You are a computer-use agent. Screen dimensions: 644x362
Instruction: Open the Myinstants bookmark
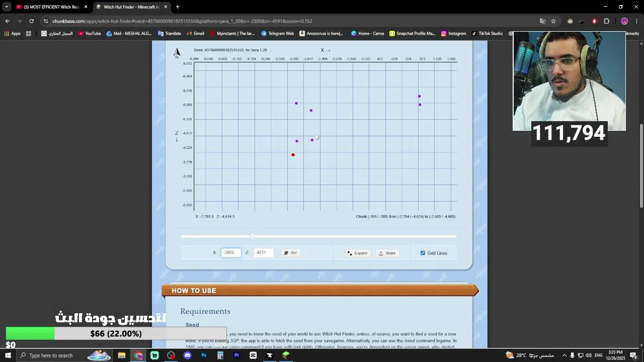click(232, 34)
